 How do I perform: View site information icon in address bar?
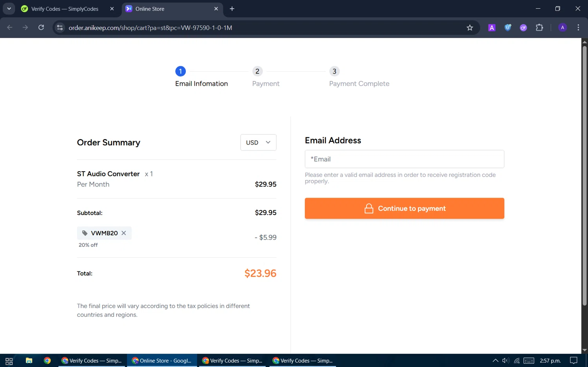click(60, 27)
